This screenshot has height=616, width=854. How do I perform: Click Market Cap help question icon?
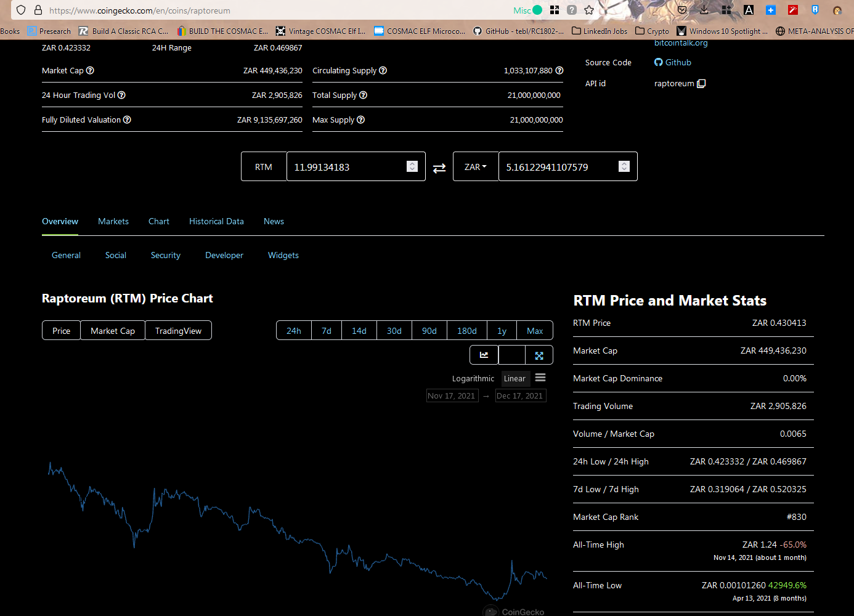pos(90,70)
